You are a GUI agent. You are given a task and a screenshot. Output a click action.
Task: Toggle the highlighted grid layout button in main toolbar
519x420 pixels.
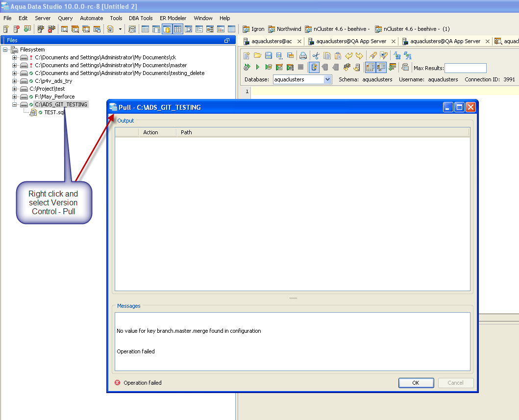click(x=178, y=29)
